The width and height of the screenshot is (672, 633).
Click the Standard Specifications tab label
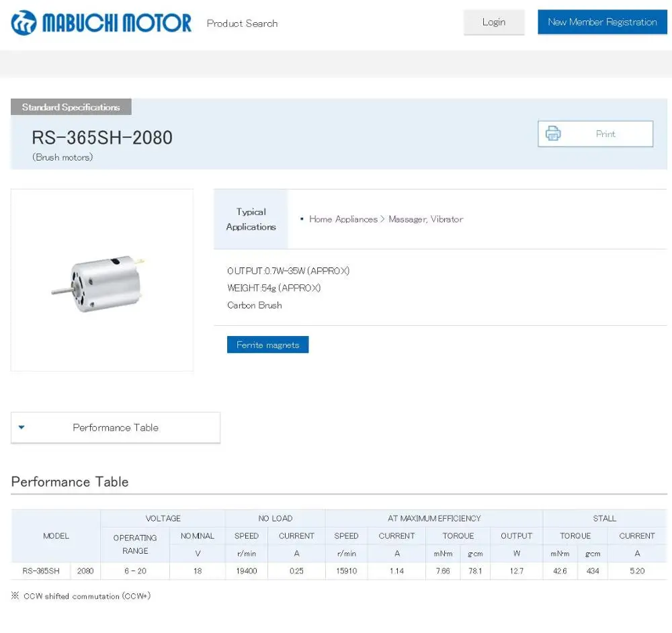71,107
